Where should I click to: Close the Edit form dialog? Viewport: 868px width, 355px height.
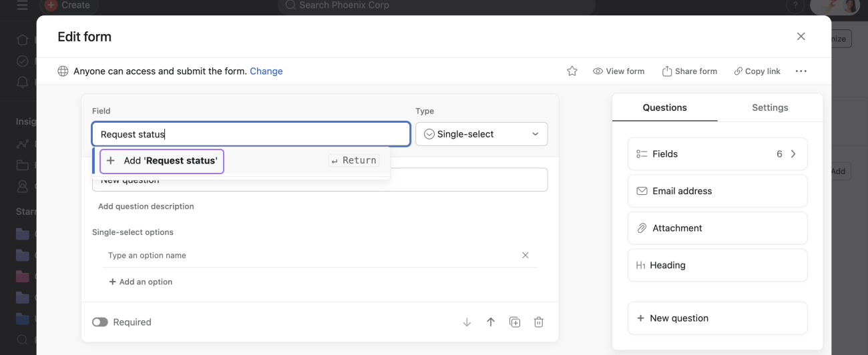point(801,37)
